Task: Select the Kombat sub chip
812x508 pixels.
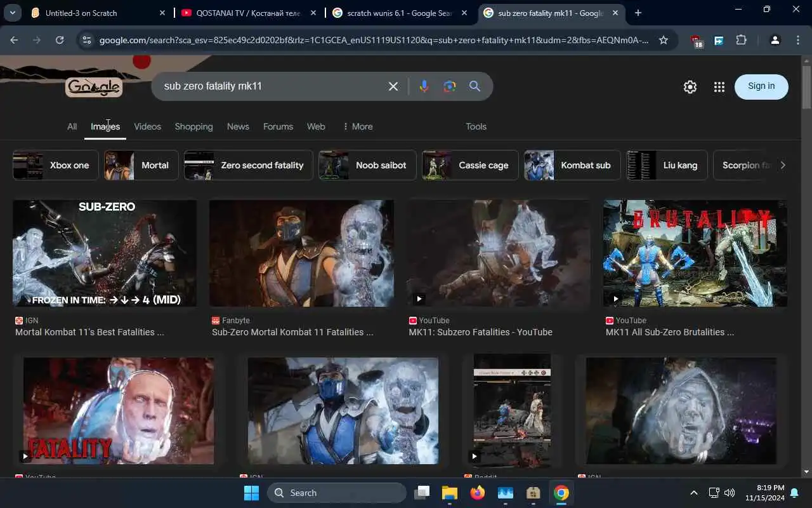Action: 572,165
